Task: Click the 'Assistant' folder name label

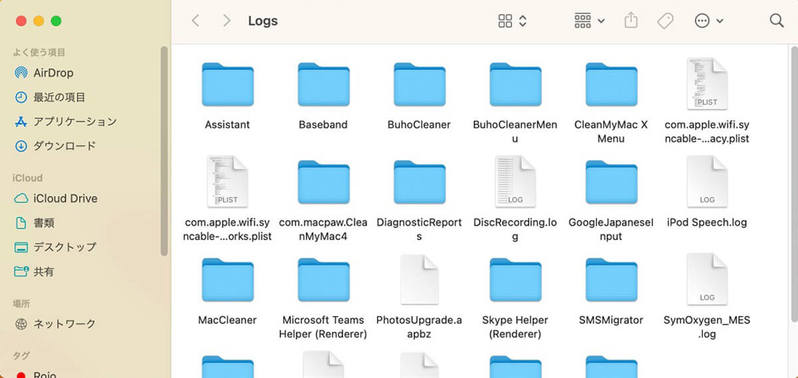Action: (227, 125)
